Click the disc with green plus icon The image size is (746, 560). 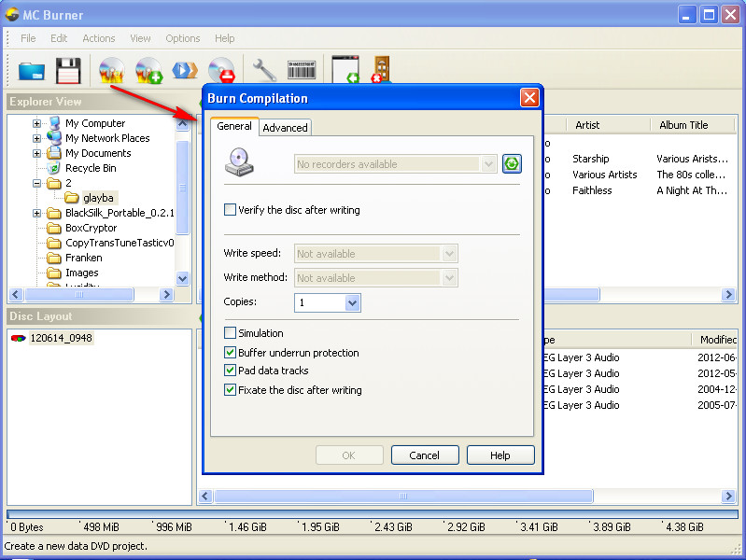tap(148, 70)
